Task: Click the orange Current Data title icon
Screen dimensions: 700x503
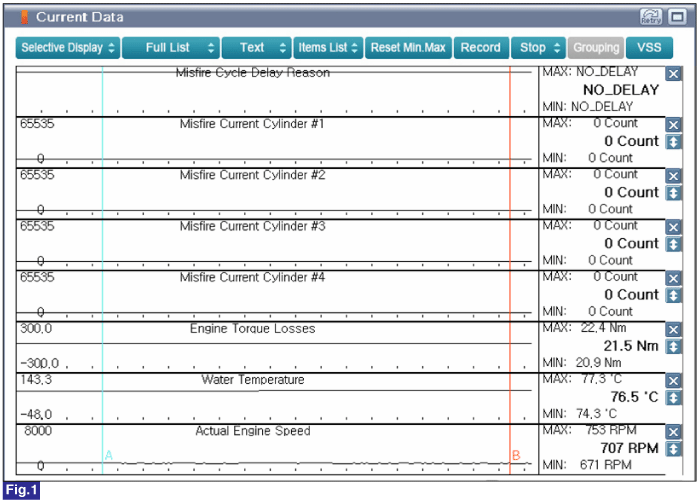Action: tap(25, 17)
